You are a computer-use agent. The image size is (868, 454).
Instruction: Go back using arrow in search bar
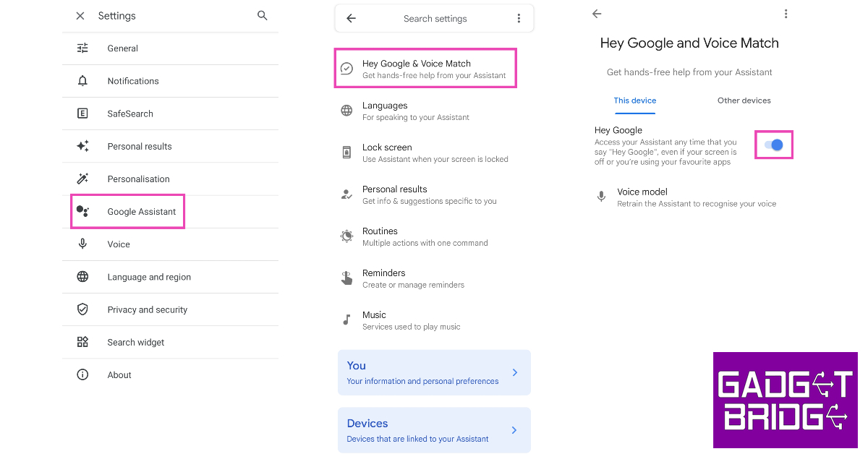pos(351,19)
